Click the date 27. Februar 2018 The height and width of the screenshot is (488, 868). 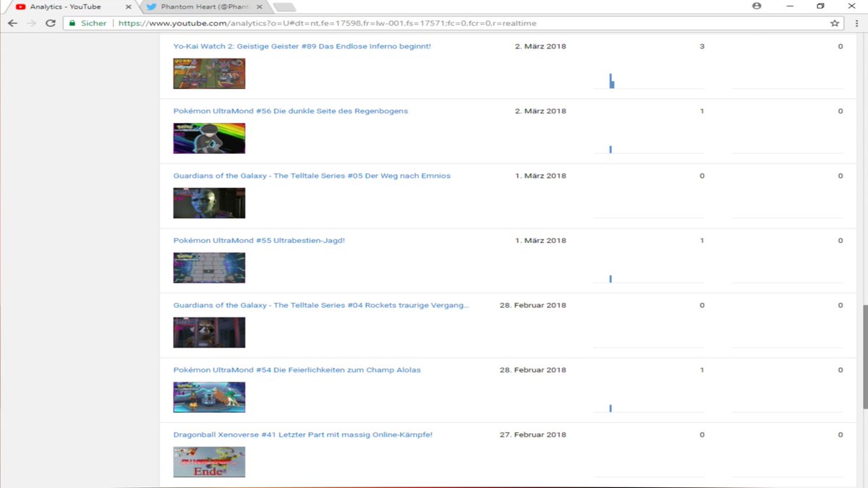click(x=533, y=435)
